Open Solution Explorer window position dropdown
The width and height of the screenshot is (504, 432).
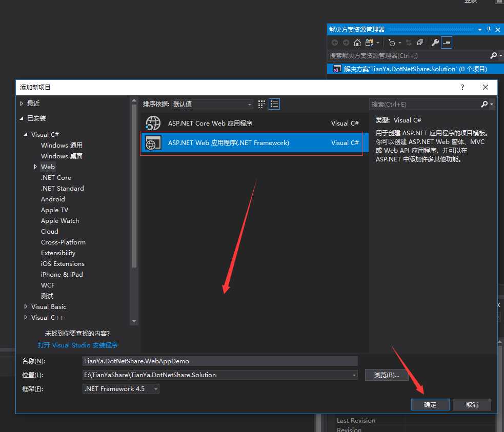pyautogui.click(x=479, y=30)
